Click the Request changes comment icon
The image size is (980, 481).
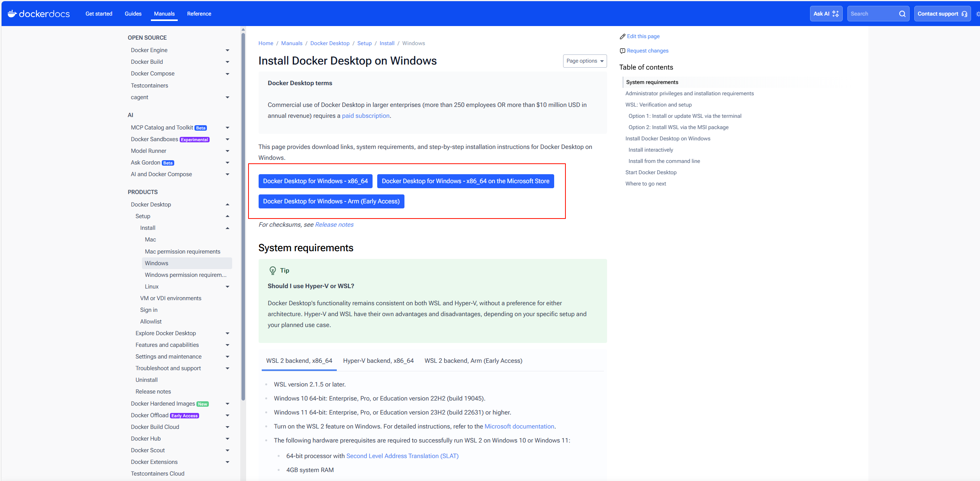(623, 51)
